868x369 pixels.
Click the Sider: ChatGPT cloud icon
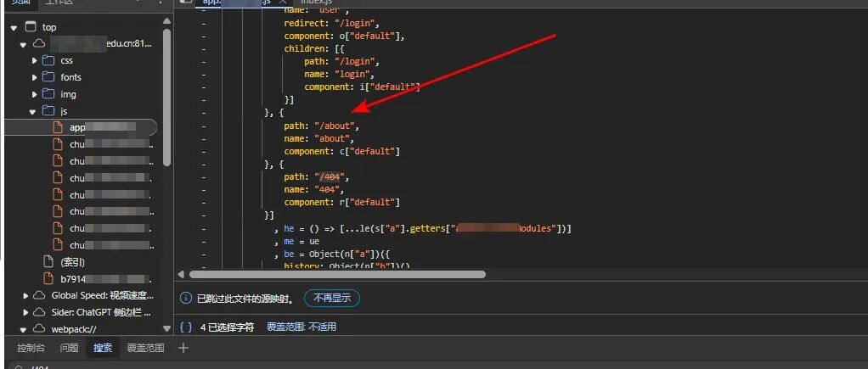pyautogui.click(x=39, y=312)
